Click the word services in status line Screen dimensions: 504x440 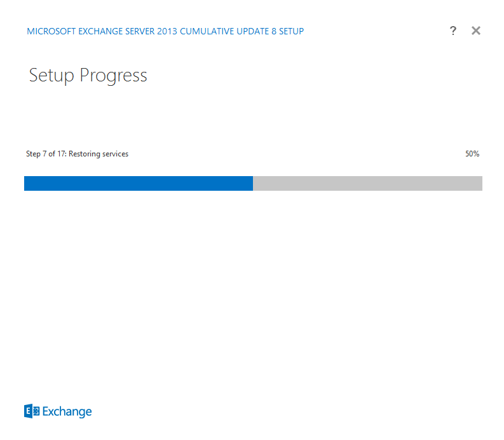[x=116, y=154]
